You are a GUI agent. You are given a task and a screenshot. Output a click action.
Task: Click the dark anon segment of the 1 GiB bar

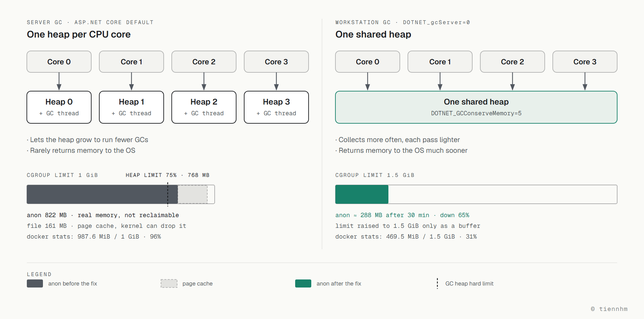click(x=102, y=194)
